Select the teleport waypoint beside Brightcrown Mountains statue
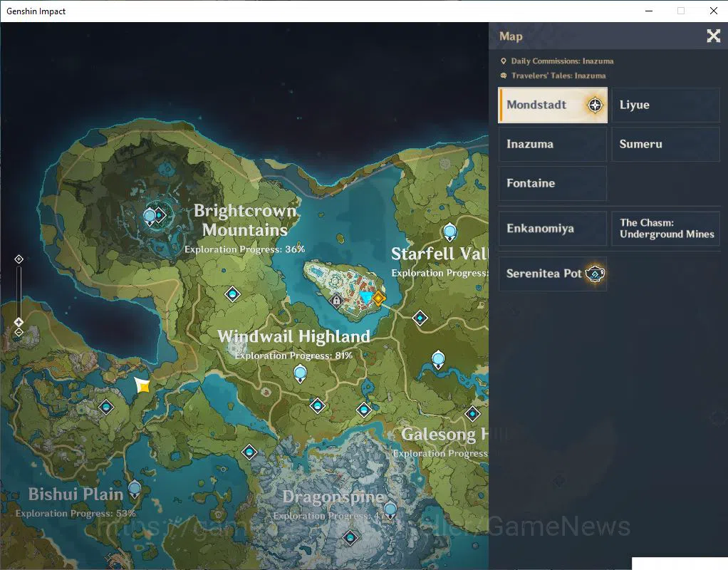Viewport: 728px width, 570px height. pos(160,215)
